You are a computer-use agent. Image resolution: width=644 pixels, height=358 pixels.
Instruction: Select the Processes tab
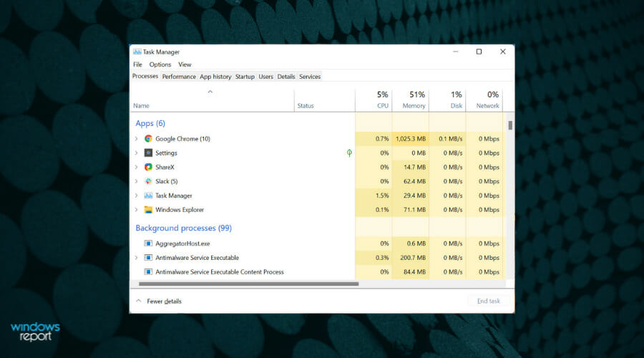[x=145, y=76]
